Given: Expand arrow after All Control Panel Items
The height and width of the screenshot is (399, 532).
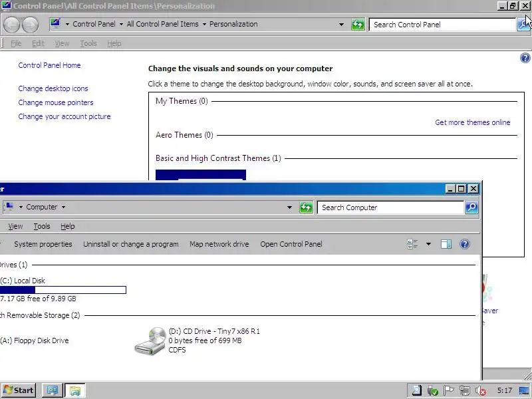Looking at the screenshot, I should point(204,25).
